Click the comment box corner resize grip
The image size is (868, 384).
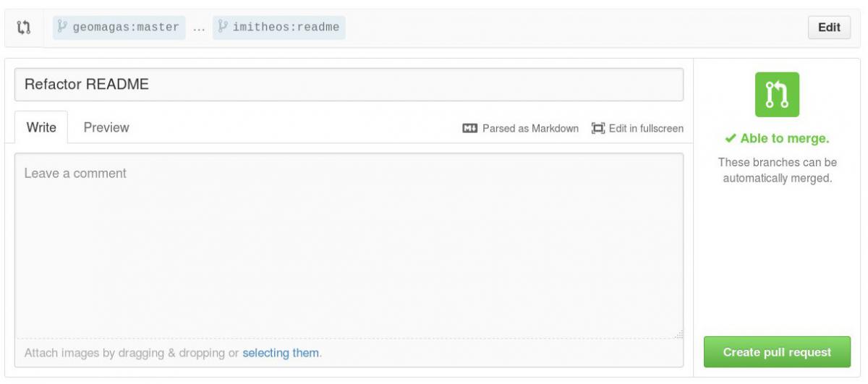coord(678,334)
